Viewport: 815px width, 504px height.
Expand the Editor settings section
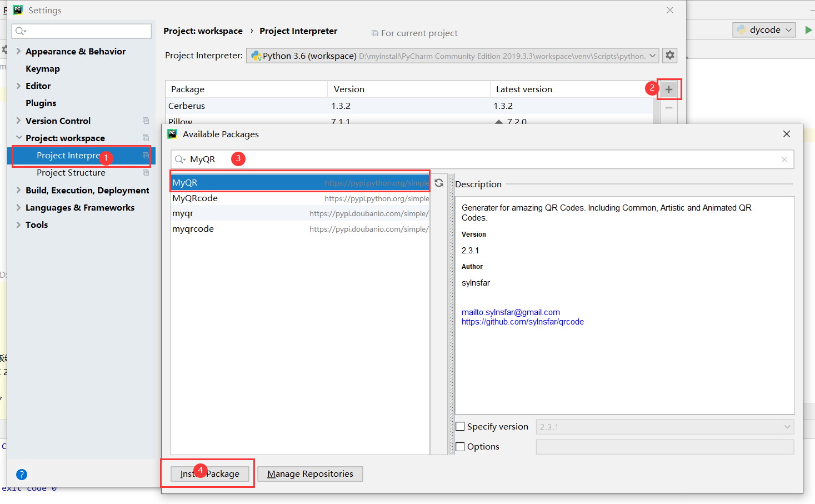click(18, 86)
